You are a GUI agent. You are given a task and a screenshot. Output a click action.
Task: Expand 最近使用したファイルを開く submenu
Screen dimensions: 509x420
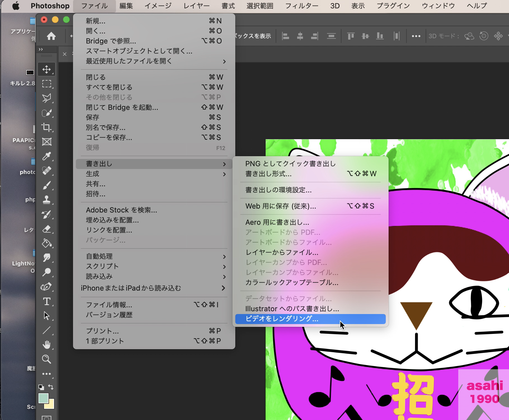154,61
